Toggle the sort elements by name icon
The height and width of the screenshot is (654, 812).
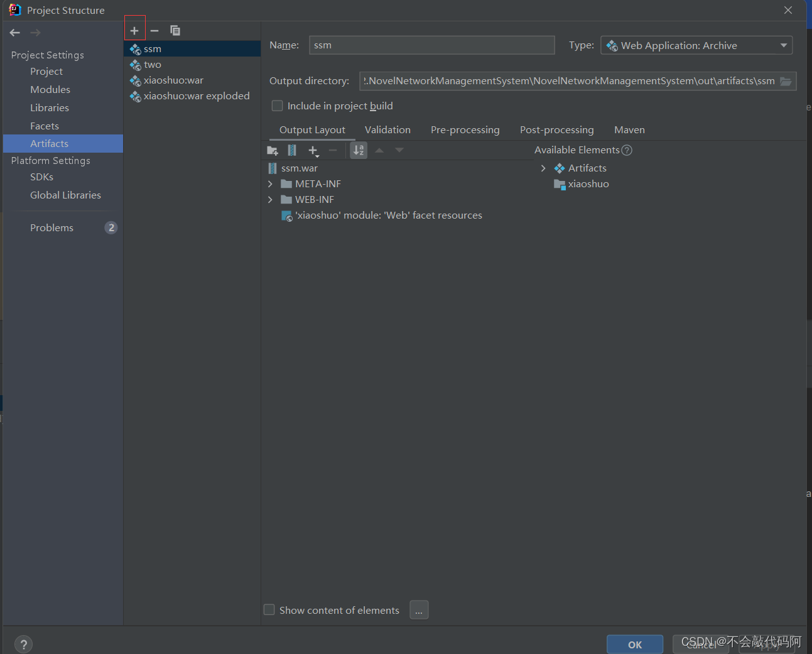click(359, 150)
